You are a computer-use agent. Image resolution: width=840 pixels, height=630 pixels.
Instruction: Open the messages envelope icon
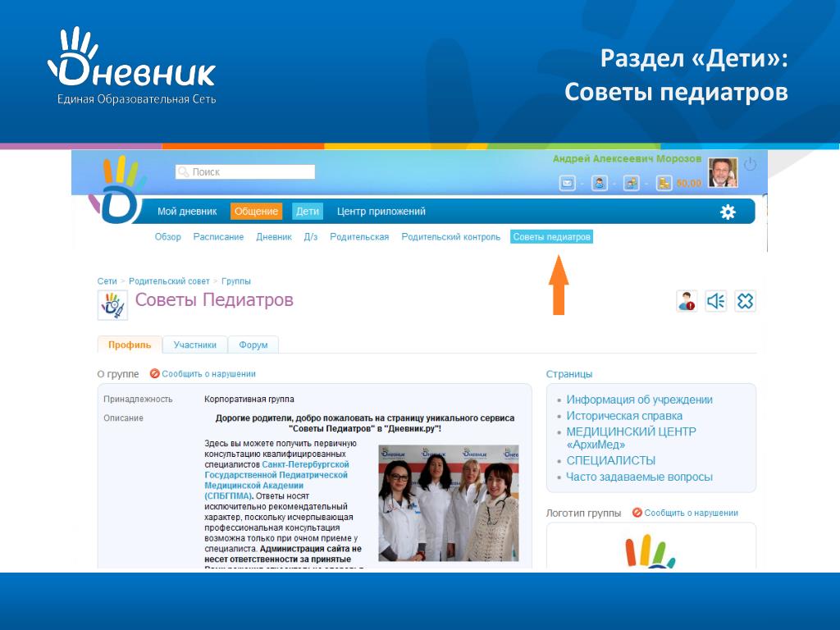pyautogui.click(x=567, y=183)
